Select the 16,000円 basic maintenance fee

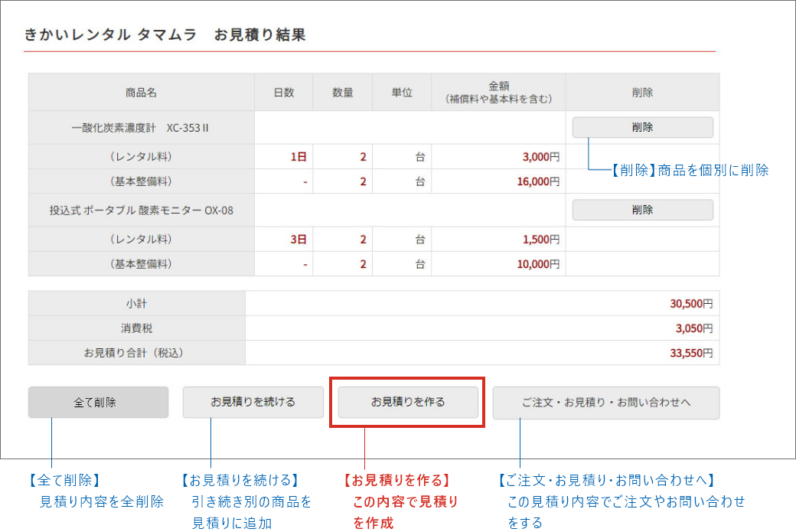(537, 181)
